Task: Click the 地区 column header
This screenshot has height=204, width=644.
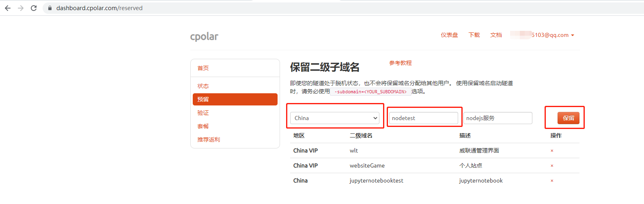Action: [x=299, y=135]
